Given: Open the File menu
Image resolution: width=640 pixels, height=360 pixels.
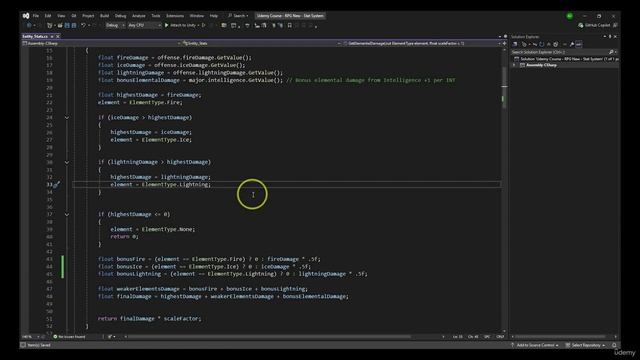Looking at the screenshot, I should point(36,16).
